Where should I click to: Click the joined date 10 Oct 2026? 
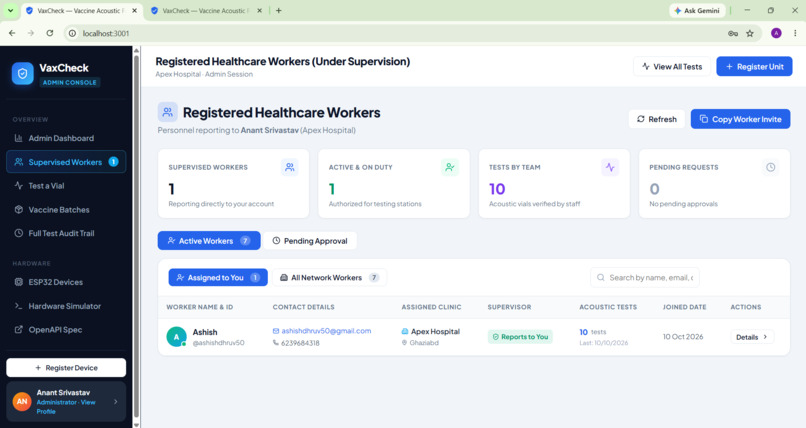tap(683, 337)
